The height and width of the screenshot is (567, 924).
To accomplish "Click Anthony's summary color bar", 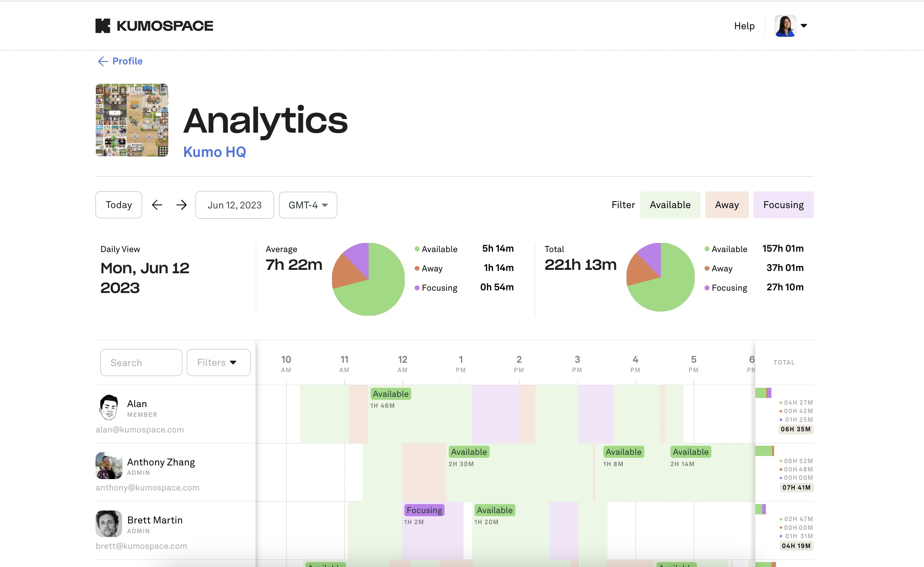I will point(765,451).
